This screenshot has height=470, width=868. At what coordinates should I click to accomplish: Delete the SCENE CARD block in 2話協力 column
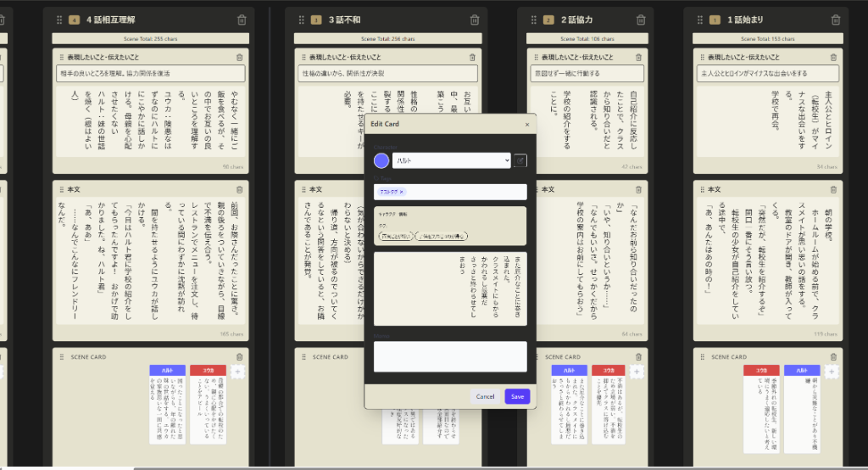(638, 357)
